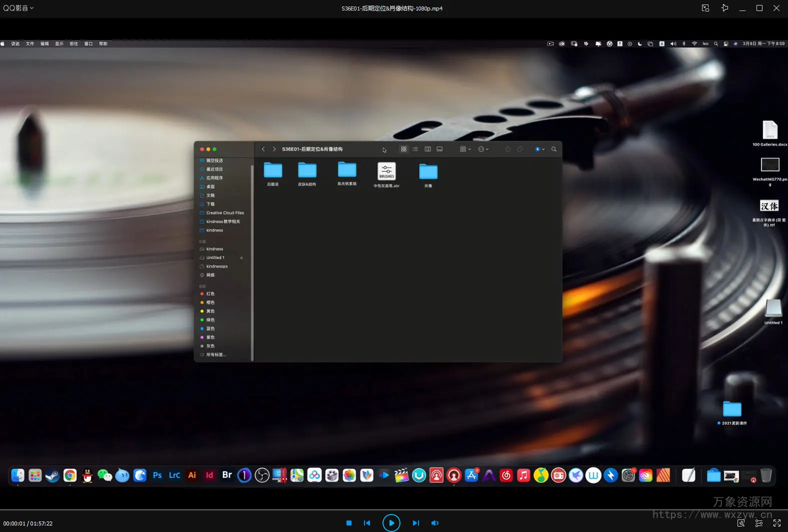This screenshot has width=788, height=532.
Task: Click the video progress bar above controls
Action: [x=394, y=510]
